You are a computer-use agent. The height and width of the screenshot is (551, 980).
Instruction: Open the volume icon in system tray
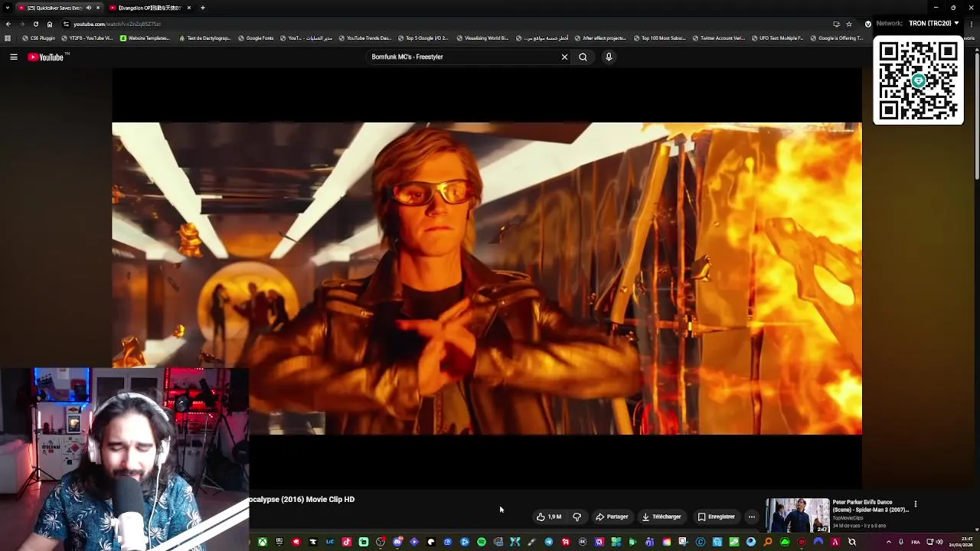pos(940,542)
